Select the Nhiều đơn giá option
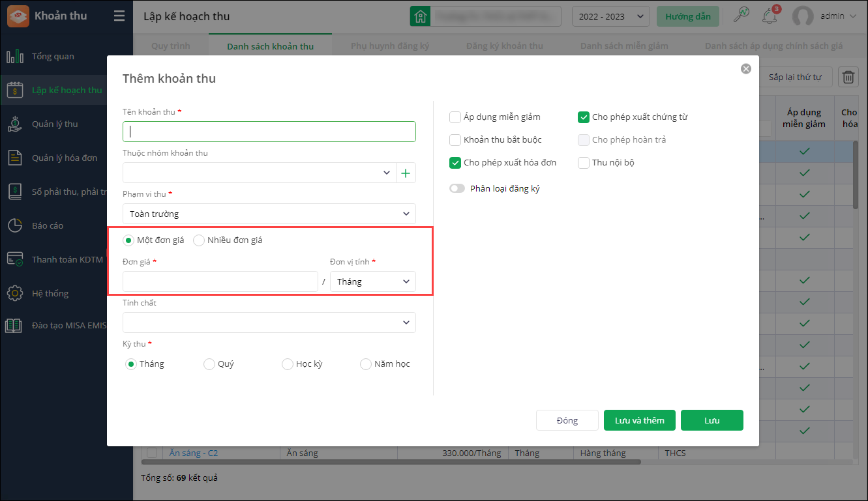This screenshot has height=501, width=868. tap(199, 240)
